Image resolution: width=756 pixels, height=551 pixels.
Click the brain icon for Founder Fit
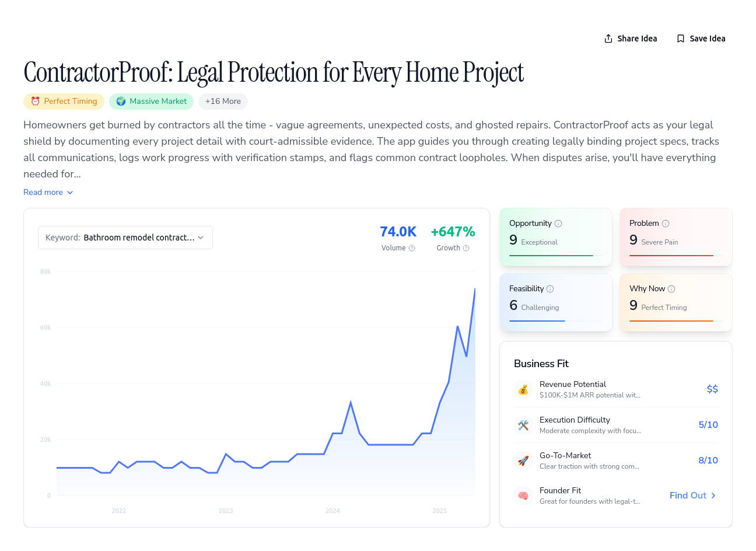click(x=523, y=496)
